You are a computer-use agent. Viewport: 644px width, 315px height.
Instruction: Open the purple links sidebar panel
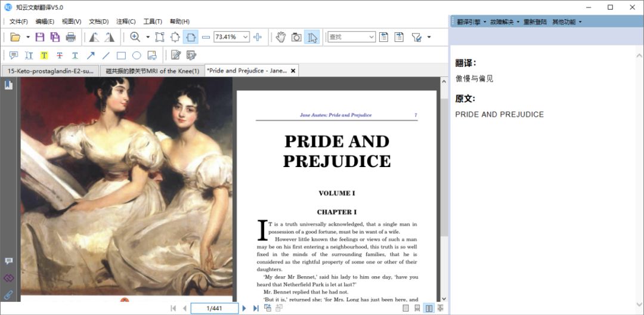tap(8, 278)
